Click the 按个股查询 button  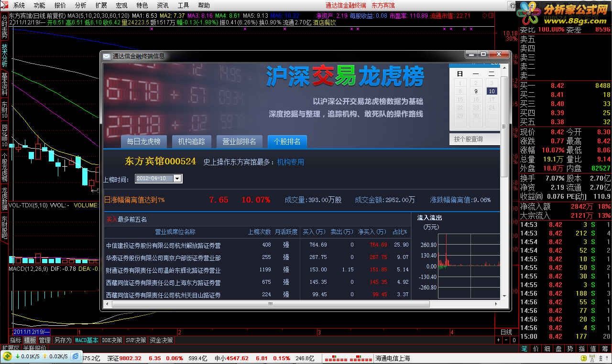tap(469, 139)
